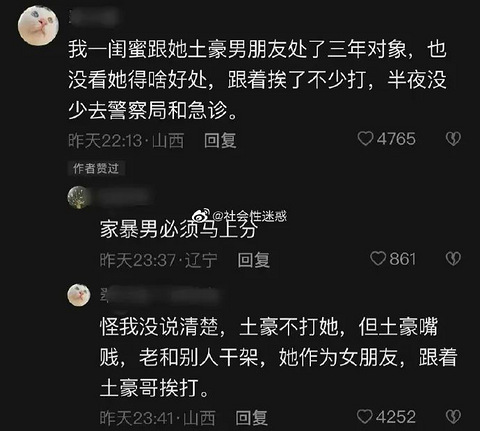This screenshot has width=480, height=431.
Task: Like the reply with 4252 likes
Action: pyautogui.click(x=365, y=417)
